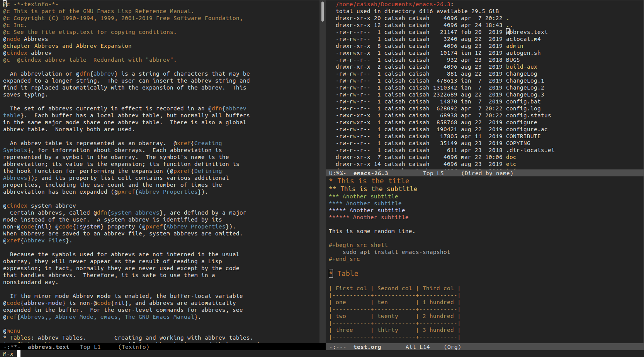
Task: Click '@cindex system abbrev' line
Action: [x=39, y=206]
